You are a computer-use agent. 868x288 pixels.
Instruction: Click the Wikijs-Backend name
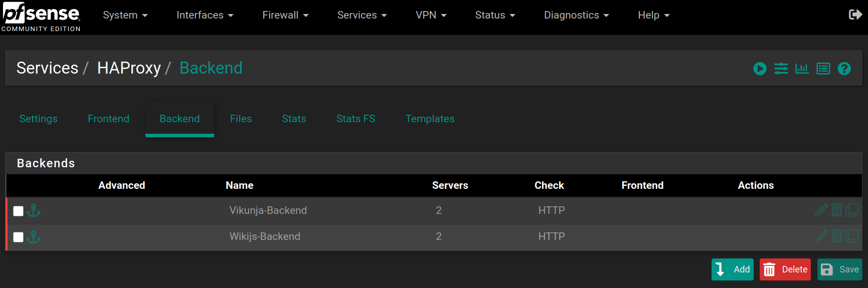pyautogui.click(x=265, y=236)
